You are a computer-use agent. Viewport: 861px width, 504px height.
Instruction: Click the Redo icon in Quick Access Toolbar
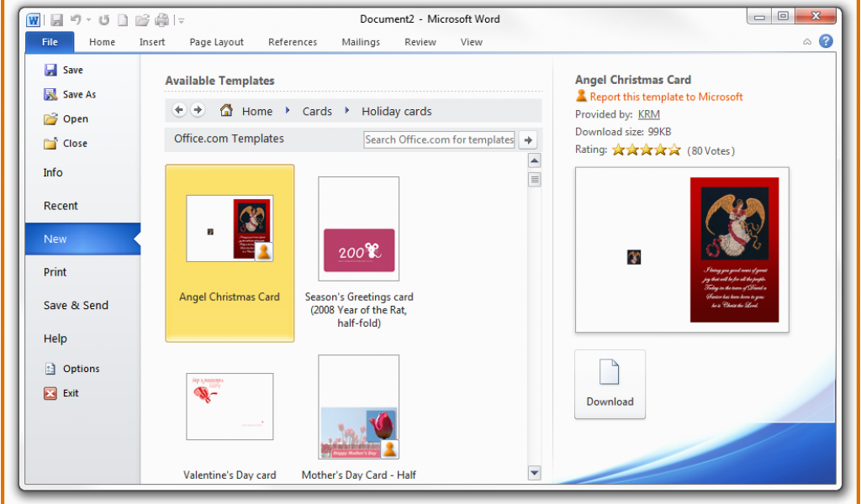(103, 20)
